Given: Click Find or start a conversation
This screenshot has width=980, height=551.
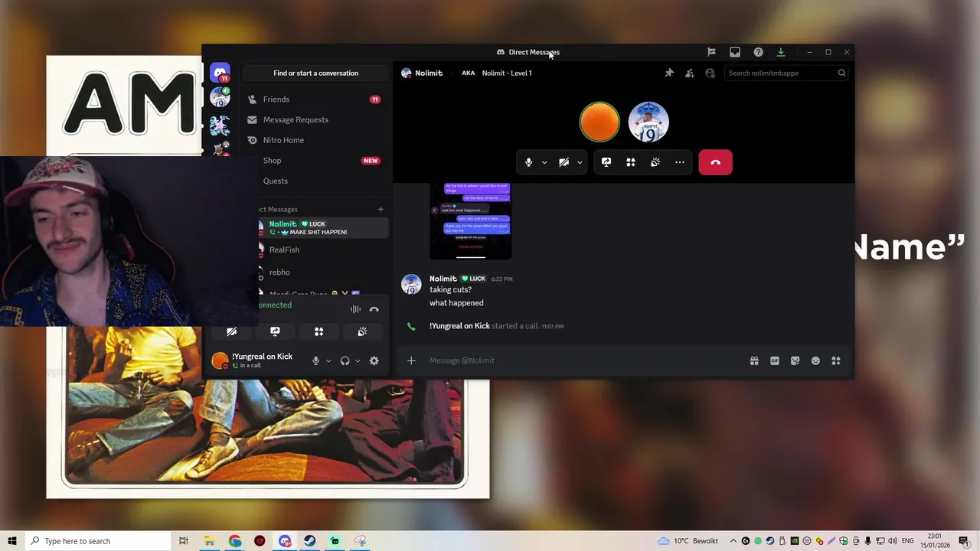Looking at the screenshot, I should tap(315, 73).
